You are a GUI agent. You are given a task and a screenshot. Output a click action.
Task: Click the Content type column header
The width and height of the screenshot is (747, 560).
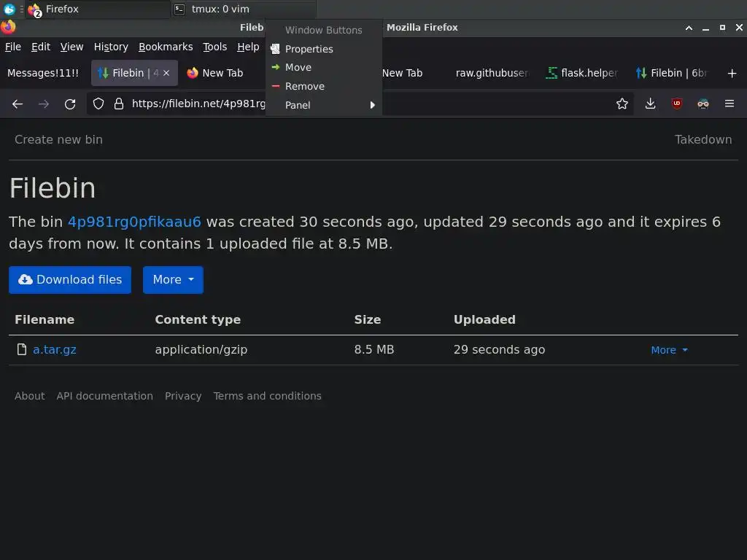[x=198, y=319]
